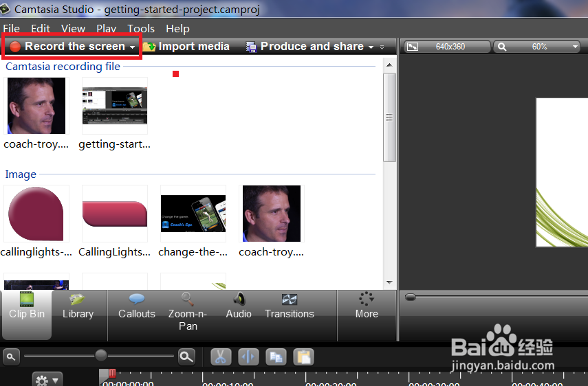This screenshot has height=386, width=588.
Task: Select the getting-start... recording thumbnail
Action: pos(115,106)
